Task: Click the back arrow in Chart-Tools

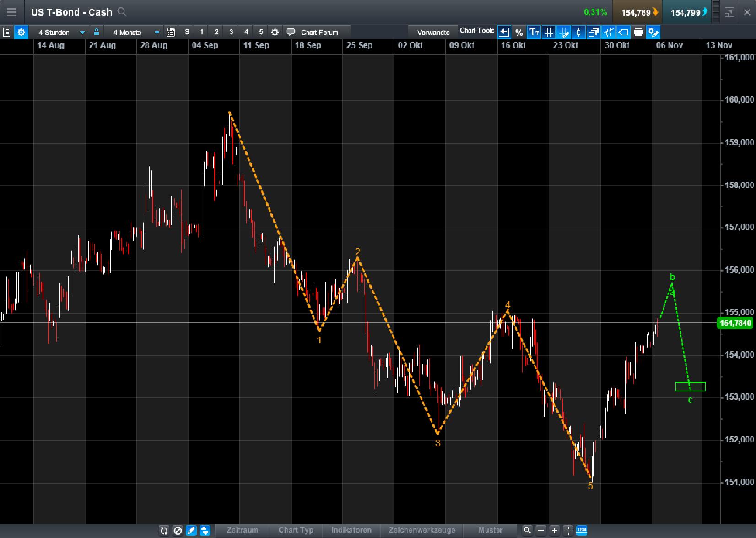Action: tap(504, 32)
